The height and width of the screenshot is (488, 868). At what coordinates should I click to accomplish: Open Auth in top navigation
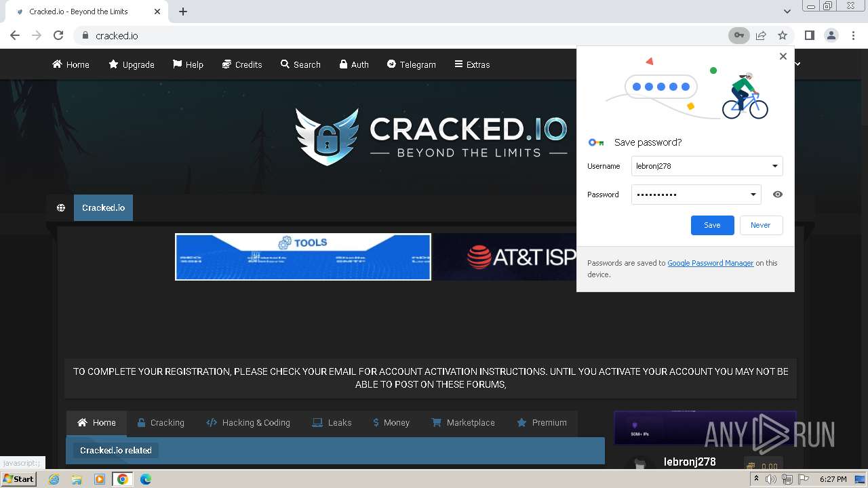click(354, 64)
